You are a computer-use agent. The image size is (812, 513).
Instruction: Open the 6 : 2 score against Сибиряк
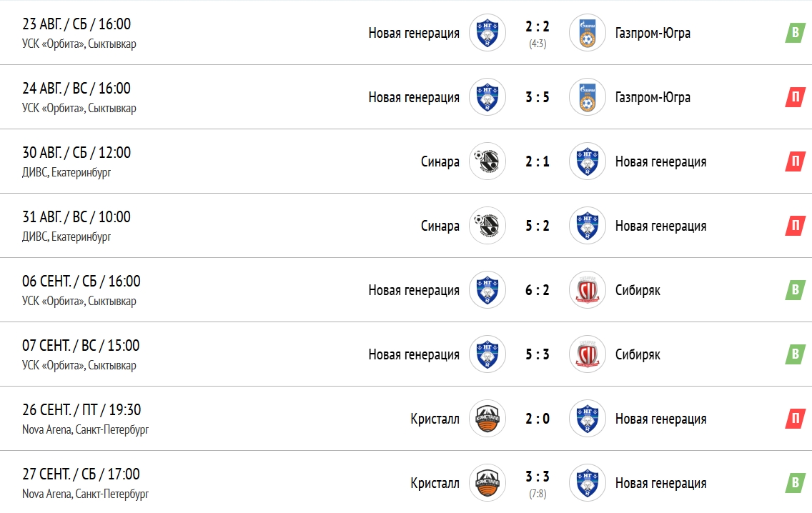(538, 290)
